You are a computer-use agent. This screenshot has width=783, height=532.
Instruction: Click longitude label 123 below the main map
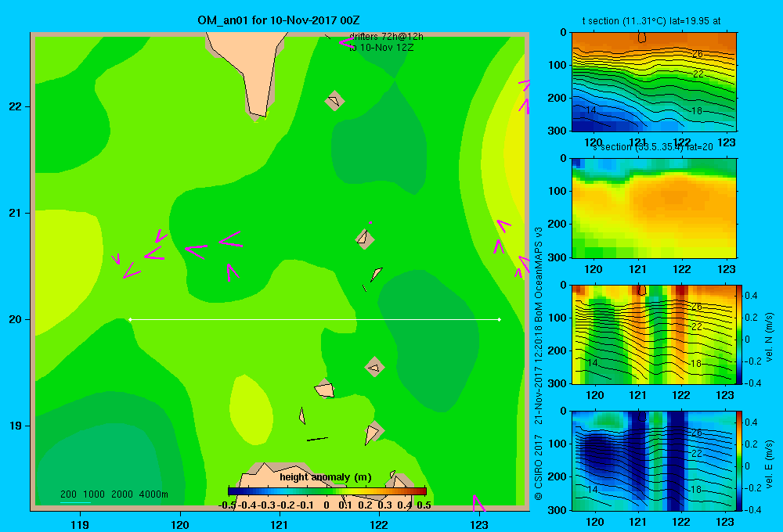(x=479, y=524)
